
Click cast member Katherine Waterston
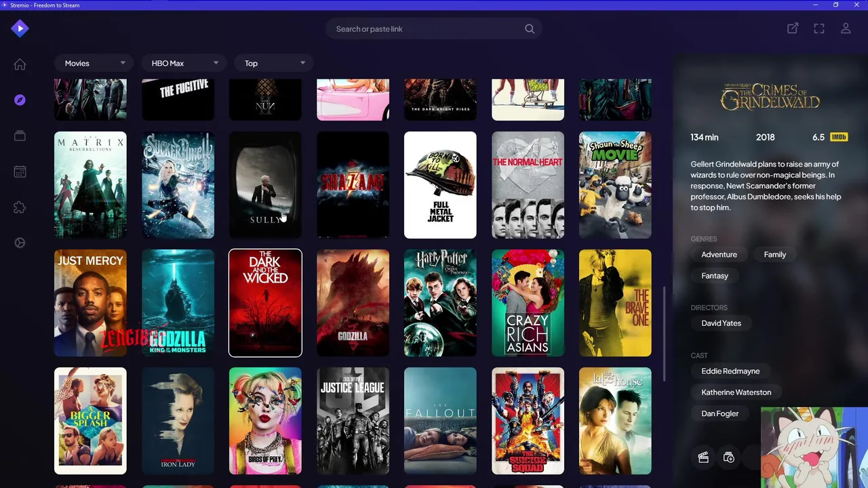(x=736, y=392)
